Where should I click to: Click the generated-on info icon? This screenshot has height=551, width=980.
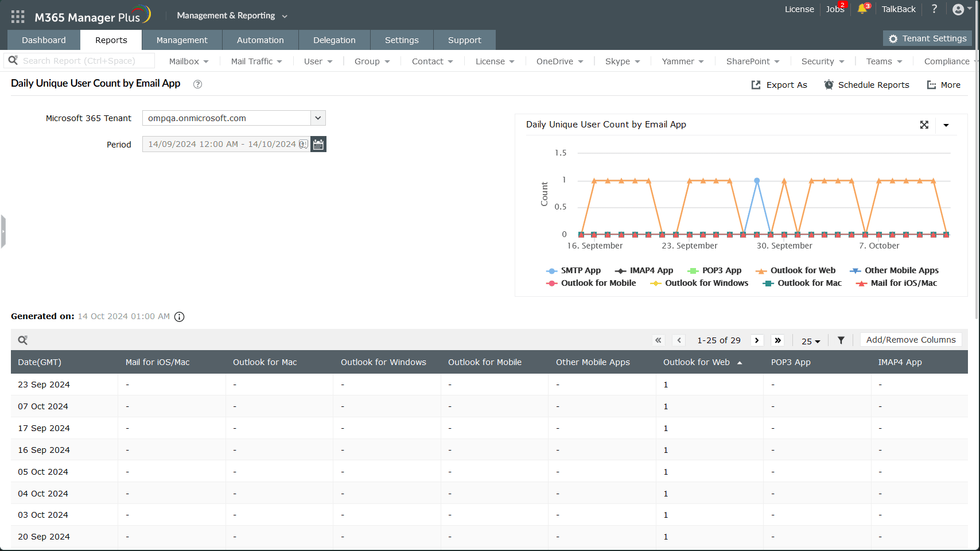coord(180,317)
